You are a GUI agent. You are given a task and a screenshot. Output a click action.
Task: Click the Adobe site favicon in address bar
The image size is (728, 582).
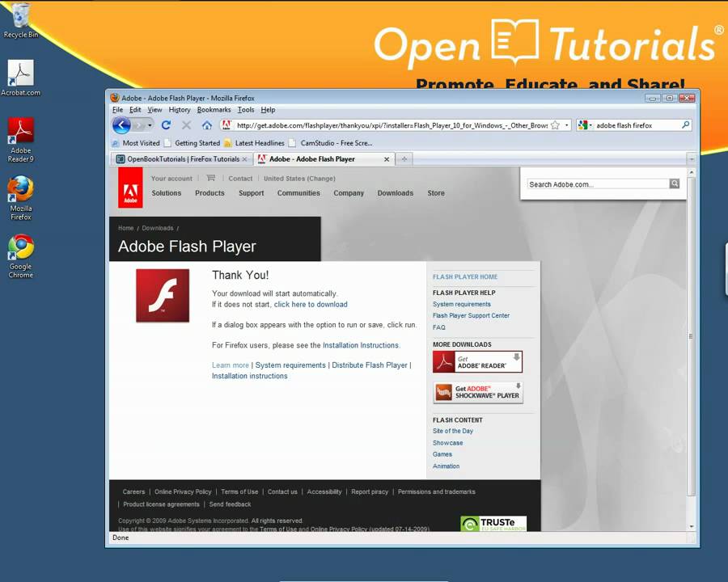point(226,124)
